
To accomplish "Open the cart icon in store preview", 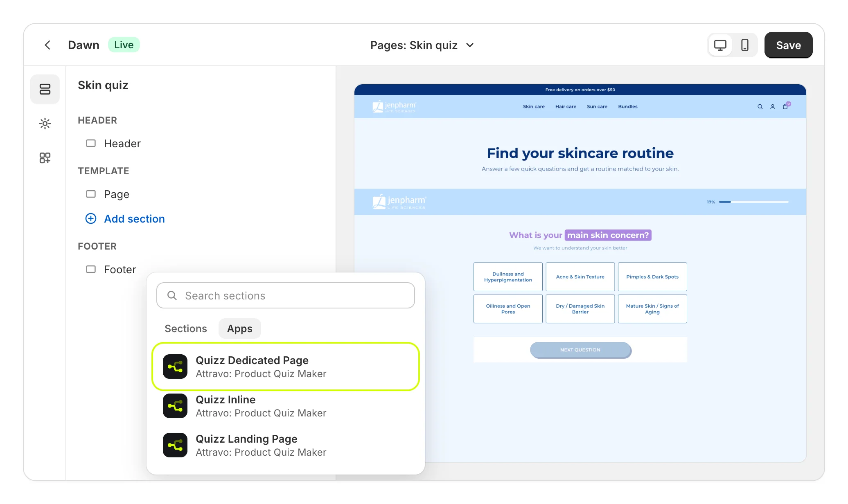I will coord(786,106).
